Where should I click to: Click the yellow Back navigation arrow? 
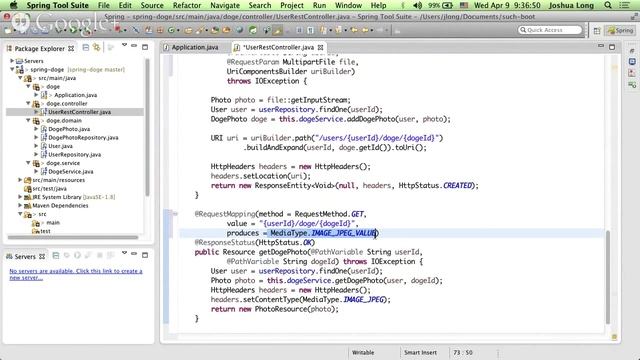point(353,30)
